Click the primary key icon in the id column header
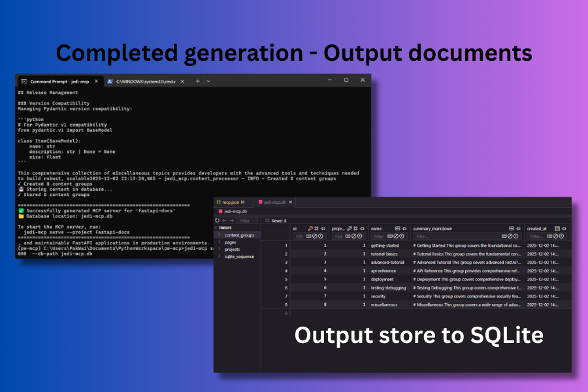The height and width of the screenshot is (392, 588). [310, 229]
